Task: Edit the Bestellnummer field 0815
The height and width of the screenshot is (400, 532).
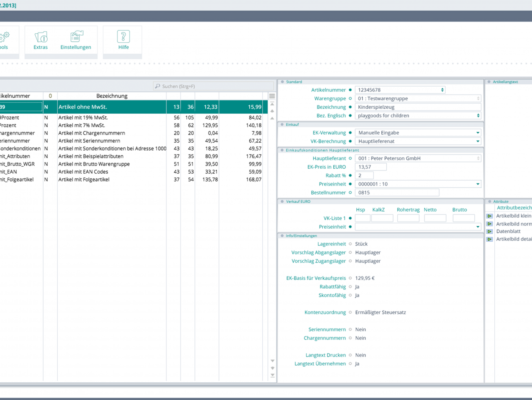Action: click(397, 193)
